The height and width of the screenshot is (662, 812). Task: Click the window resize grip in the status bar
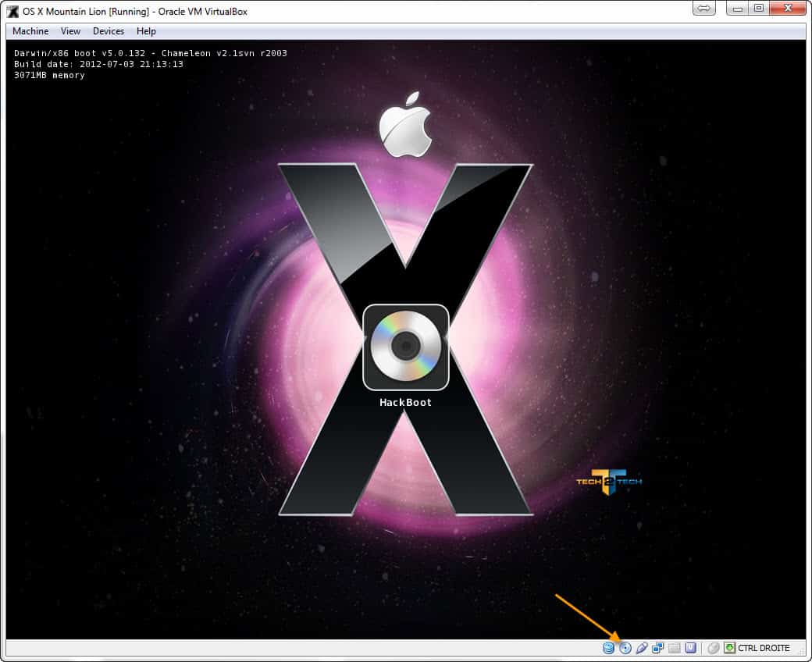801,651
